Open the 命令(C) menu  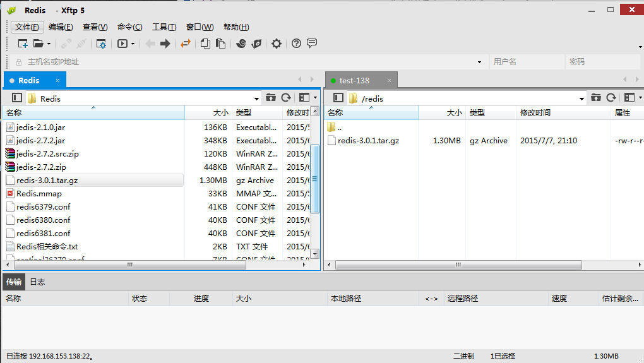(x=130, y=27)
